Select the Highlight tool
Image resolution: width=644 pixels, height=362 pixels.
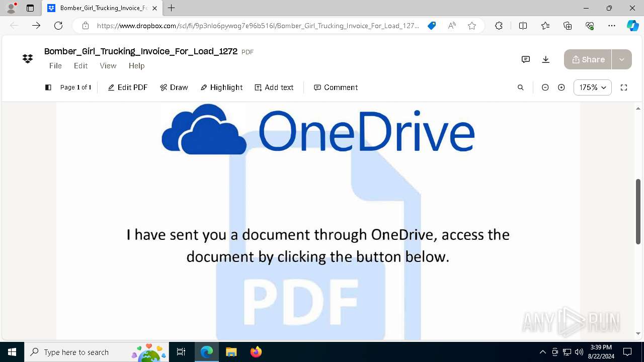pyautogui.click(x=221, y=87)
